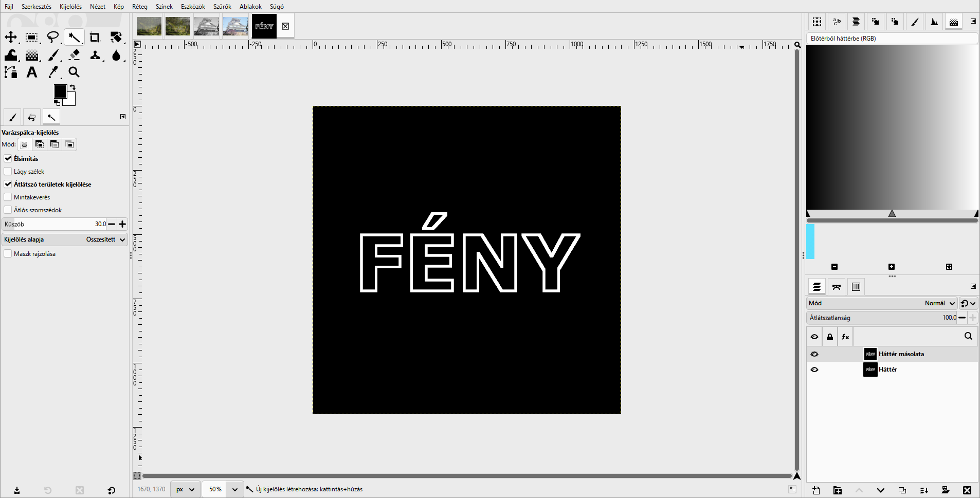The width and height of the screenshot is (980, 498).
Task: Open the Kijelölés alapja dropdown
Action: coord(65,239)
